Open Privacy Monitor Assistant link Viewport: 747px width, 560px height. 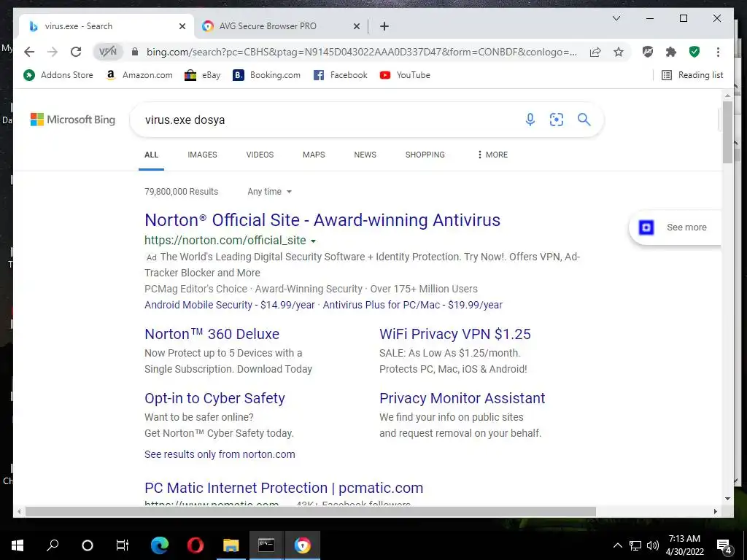[x=462, y=398]
